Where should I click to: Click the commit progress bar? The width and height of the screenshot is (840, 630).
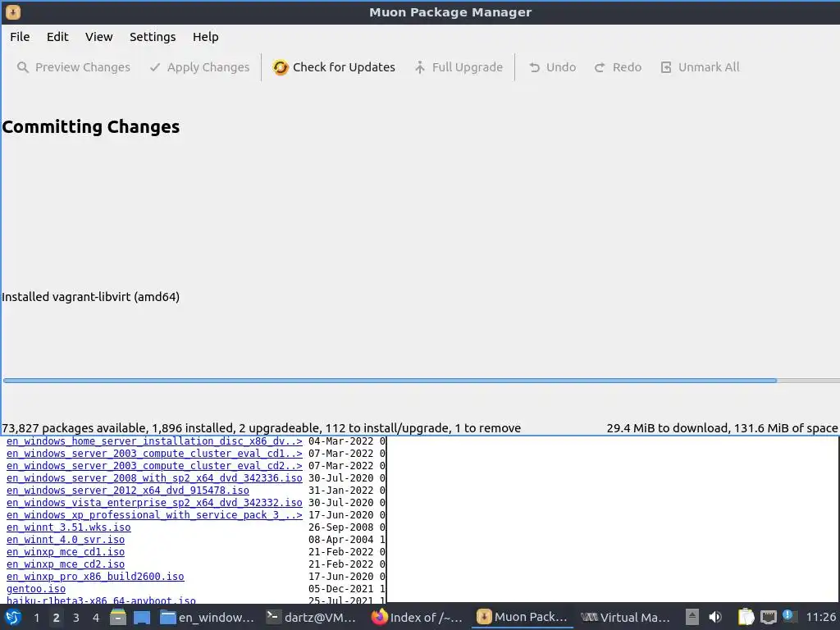(x=422, y=381)
